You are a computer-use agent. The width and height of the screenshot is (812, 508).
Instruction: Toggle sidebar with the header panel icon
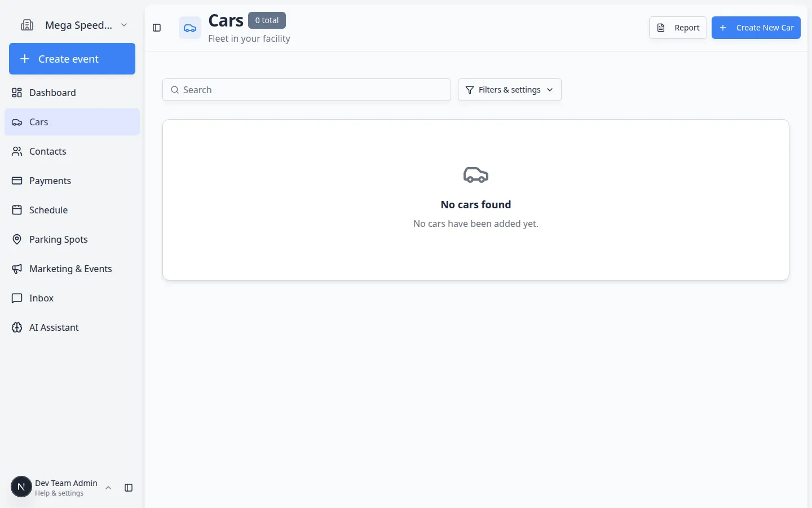pos(157,28)
